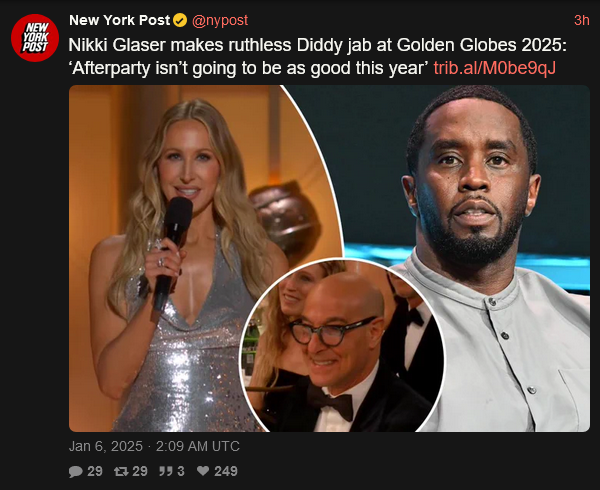Like the post with the heart icon
Screen dimensions: 600x490
coord(203,471)
